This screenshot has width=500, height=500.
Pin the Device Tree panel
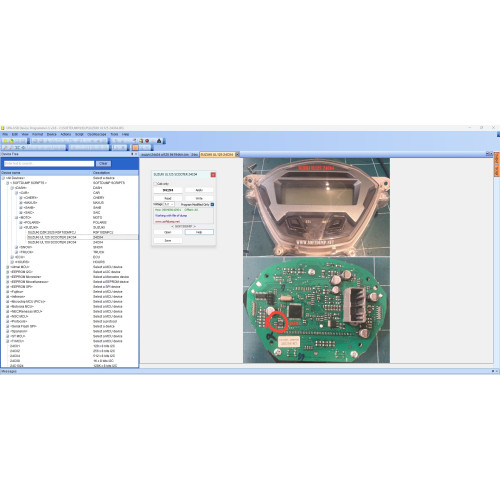pyautogui.click(x=132, y=154)
